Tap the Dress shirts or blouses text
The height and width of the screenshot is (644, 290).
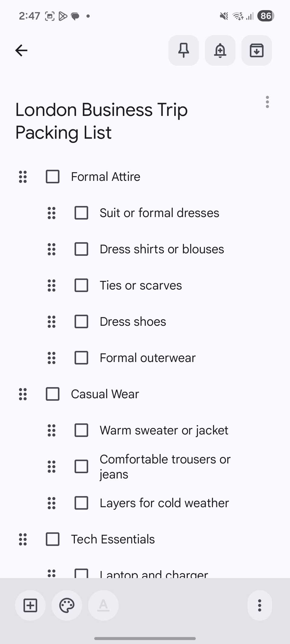click(162, 249)
